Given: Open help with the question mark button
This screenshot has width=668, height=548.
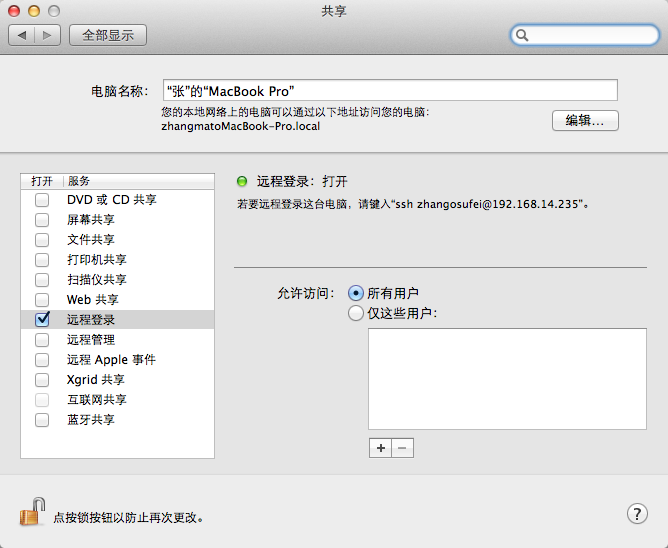Looking at the screenshot, I should 637,514.
